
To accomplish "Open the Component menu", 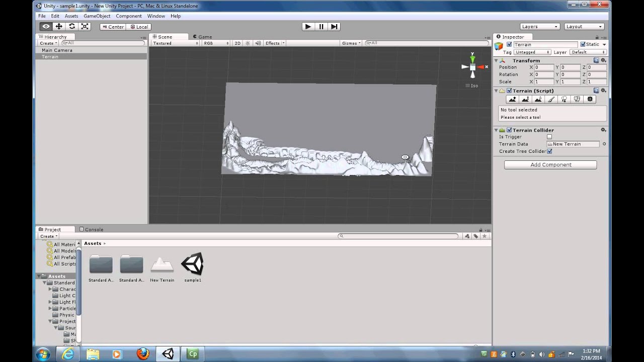I will (x=129, y=16).
